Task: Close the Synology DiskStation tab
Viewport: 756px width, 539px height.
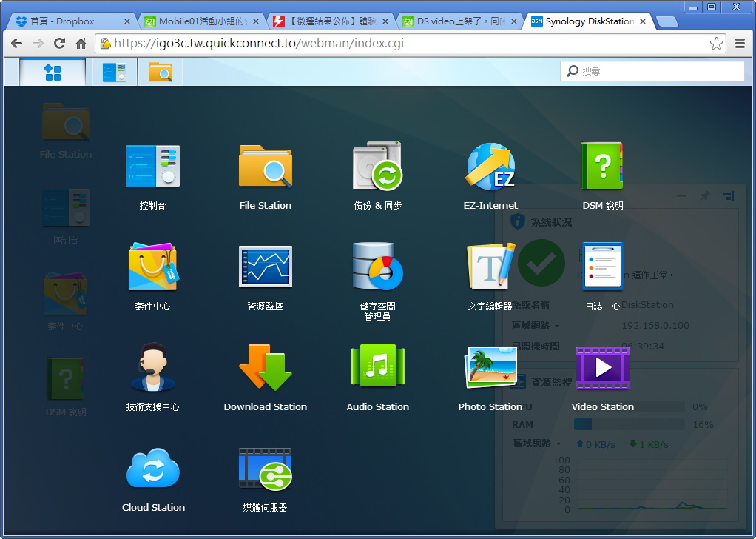Action: (x=643, y=21)
